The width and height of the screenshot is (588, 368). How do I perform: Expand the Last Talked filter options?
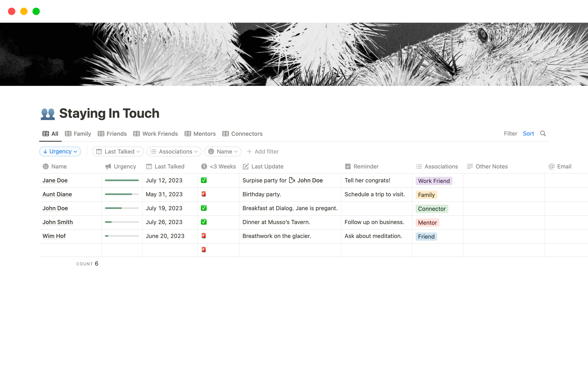[118, 151]
